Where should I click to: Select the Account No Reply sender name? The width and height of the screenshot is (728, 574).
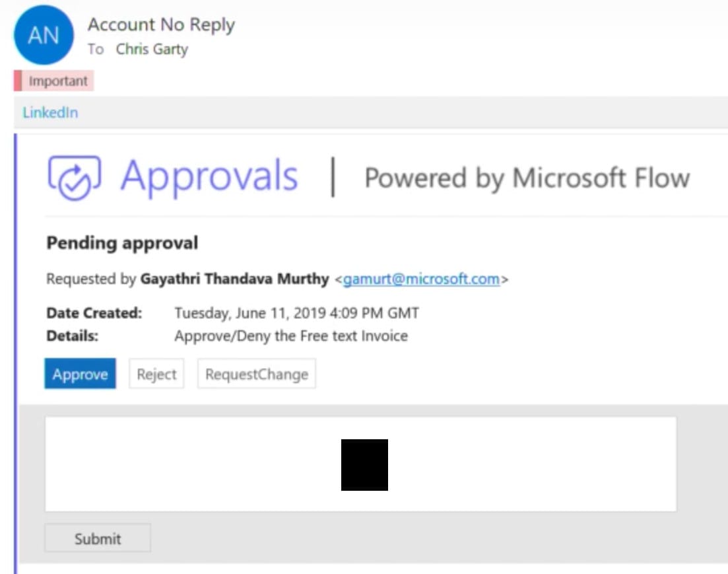click(161, 25)
